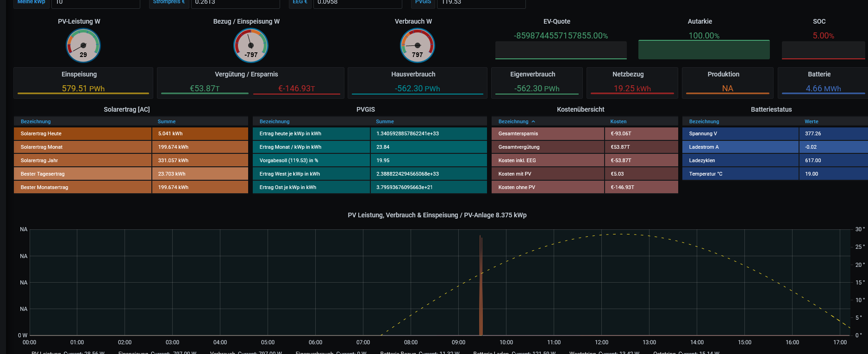Click the Strompreis € value field
The height and width of the screenshot is (354, 868).
(235, 3)
